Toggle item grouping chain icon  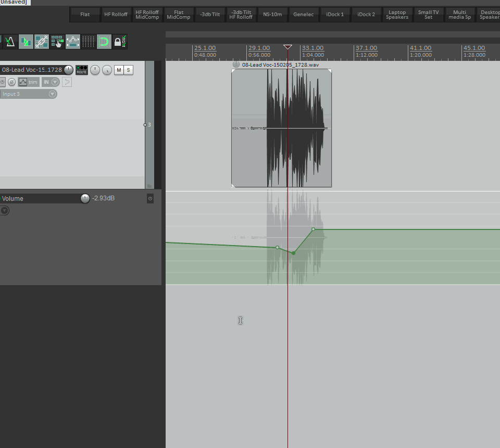click(x=42, y=42)
